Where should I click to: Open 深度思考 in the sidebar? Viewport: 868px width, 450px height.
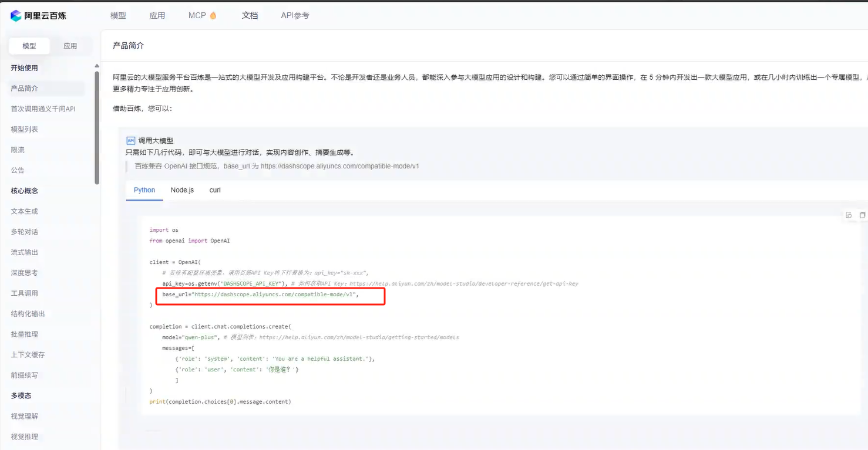coord(24,273)
